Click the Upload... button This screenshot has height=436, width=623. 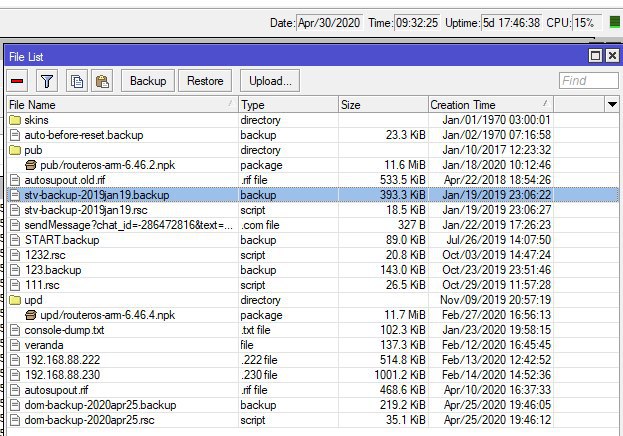point(270,81)
